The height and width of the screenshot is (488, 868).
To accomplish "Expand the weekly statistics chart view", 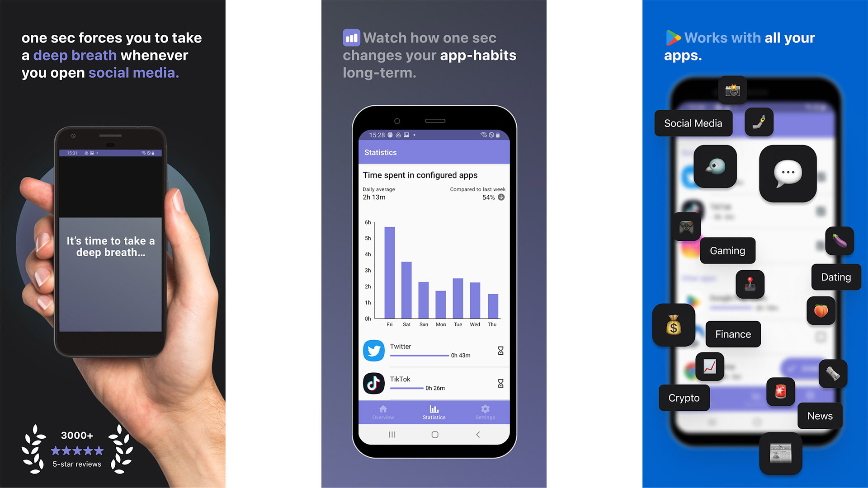I will (x=434, y=268).
